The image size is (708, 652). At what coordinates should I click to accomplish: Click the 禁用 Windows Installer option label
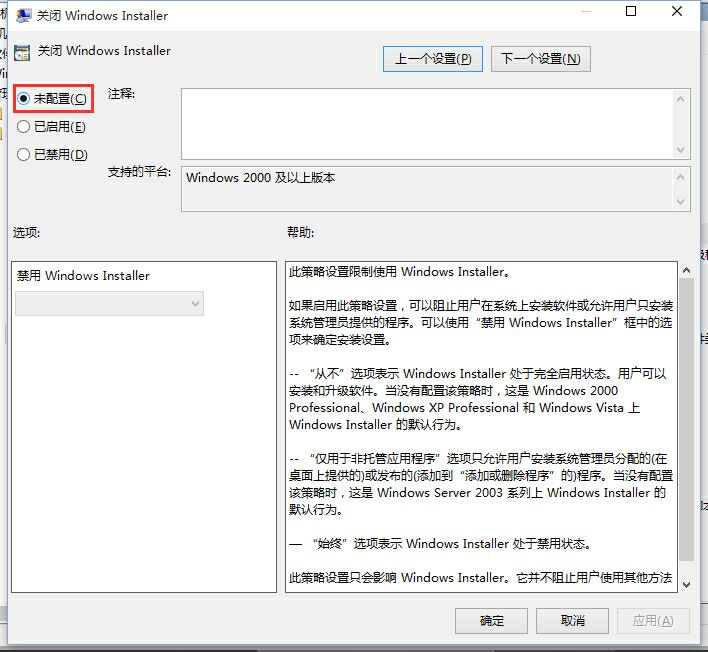pyautogui.click(x=83, y=275)
